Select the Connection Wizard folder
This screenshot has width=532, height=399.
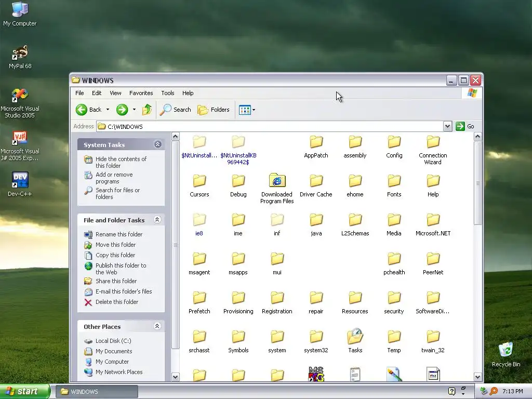tap(433, 150)
